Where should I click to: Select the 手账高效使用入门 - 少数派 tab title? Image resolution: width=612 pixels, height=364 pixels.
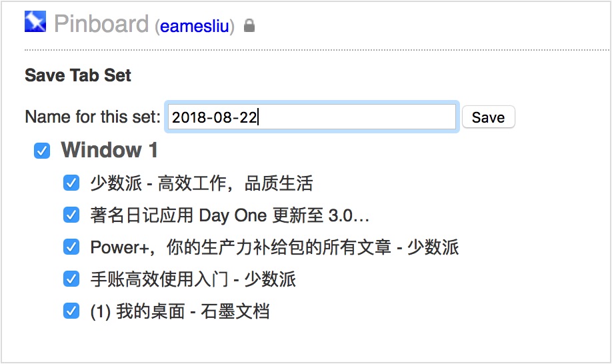193,279
